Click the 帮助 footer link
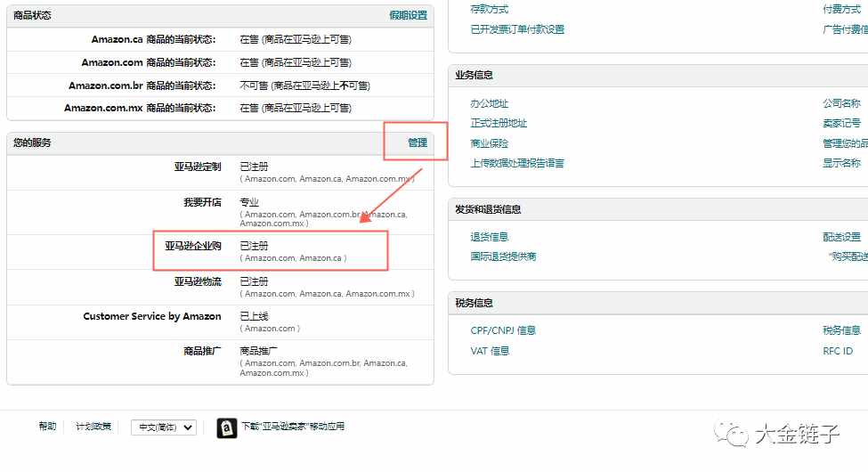The width and height of the screenshot is (868, 472). point(47,426)
